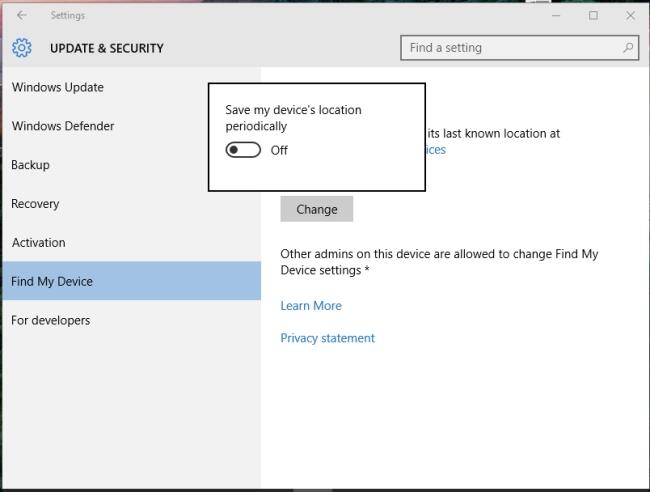650x492 pixels.
Task: Click the Update & Security gear icon
Action: pyautogui.click(x=22, y=48)
